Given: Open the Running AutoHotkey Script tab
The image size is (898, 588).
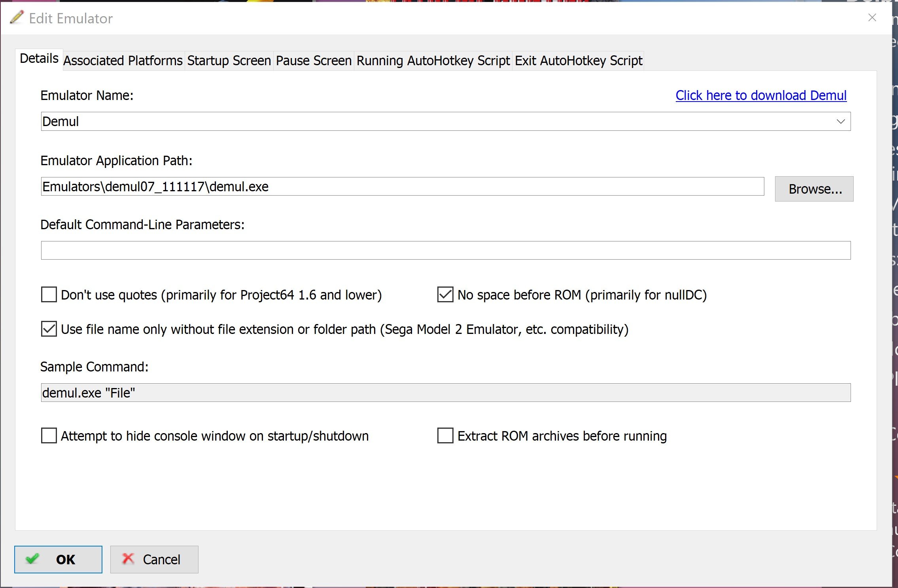Looking at the screenshot, I should pos(433,60).
